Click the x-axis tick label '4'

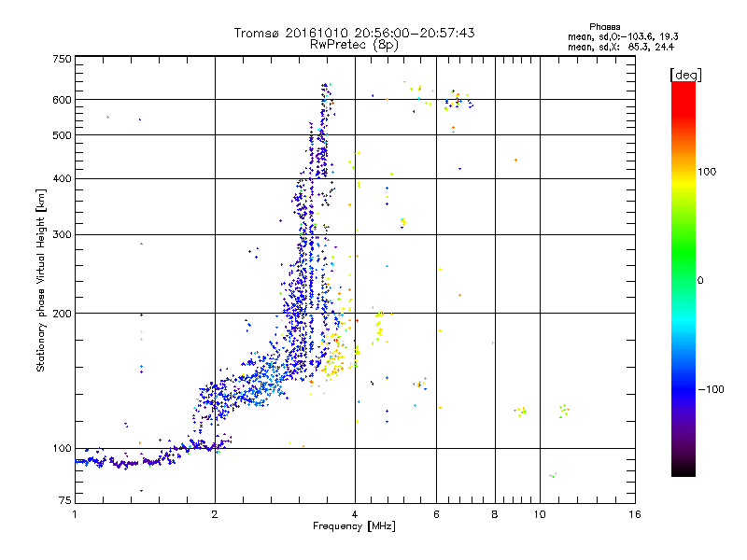click(x=355, y=514)
